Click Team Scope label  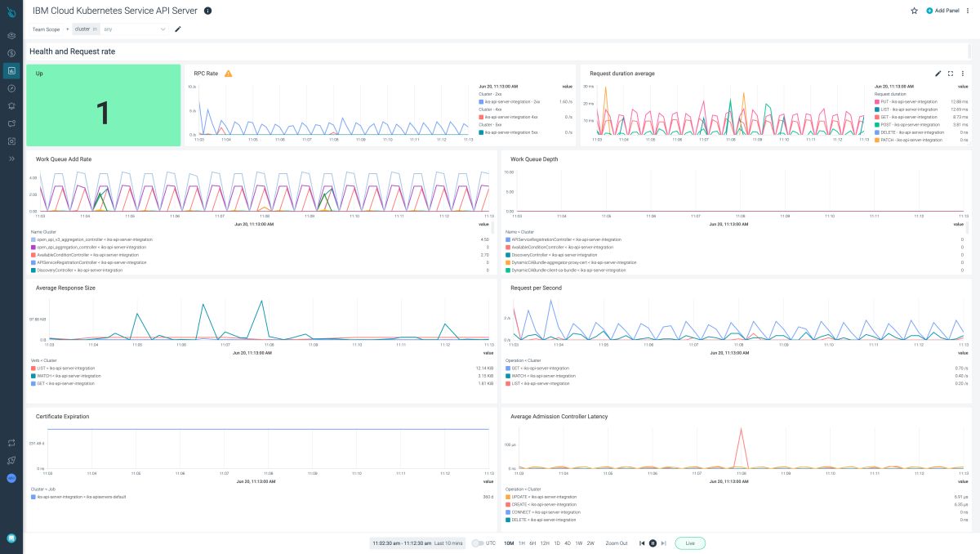[x=46, y=29]
